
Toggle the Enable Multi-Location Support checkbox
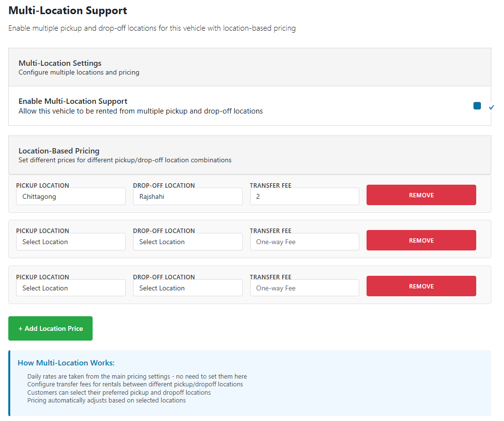[477, 106]
